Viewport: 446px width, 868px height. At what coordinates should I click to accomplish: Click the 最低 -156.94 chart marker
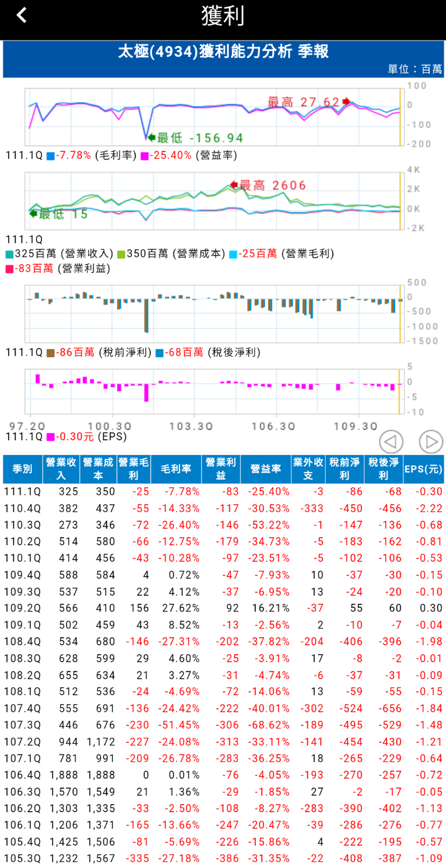pyautogui.click(x=195, y=138)
